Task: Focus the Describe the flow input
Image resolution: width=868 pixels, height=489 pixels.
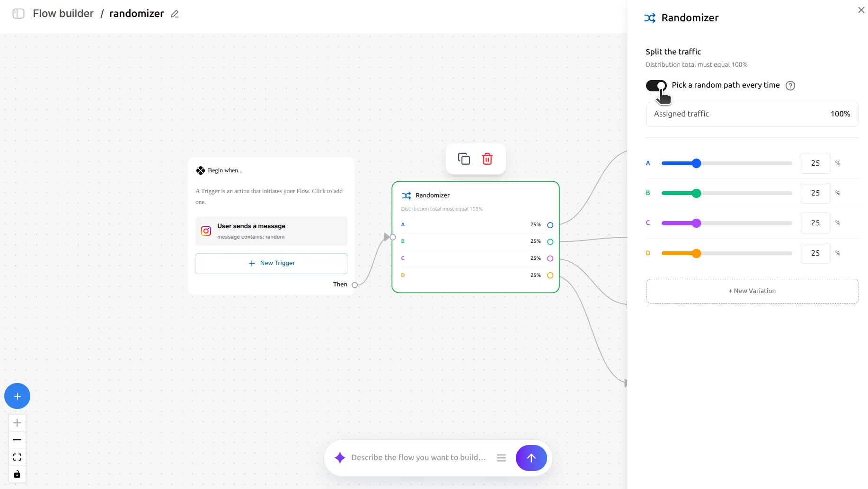Action: pos(418,458)
